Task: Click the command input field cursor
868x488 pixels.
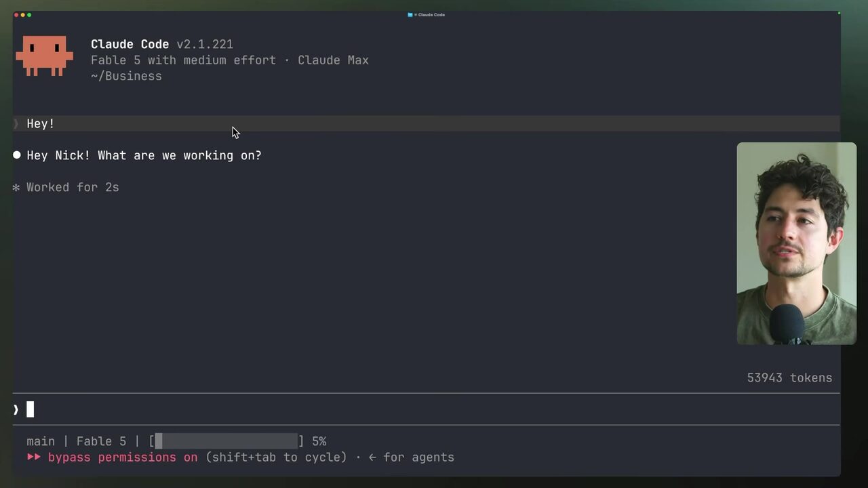Action: pos(30,409)
